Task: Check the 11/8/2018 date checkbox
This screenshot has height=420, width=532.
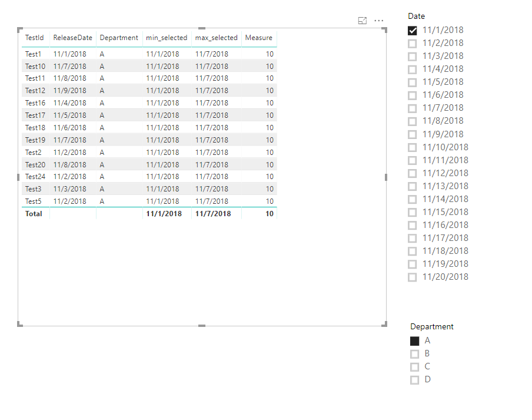Action: tap(412, 121)
